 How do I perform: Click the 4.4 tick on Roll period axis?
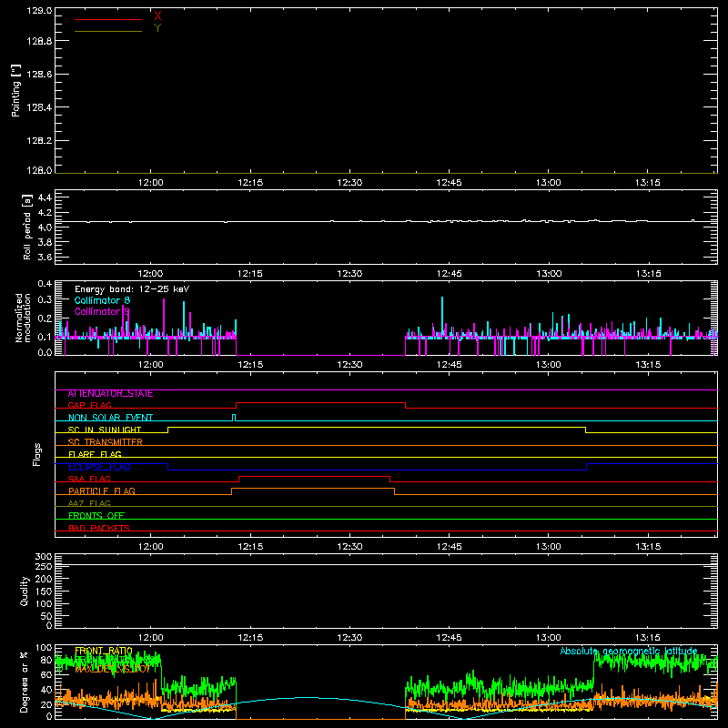[45, 197]
